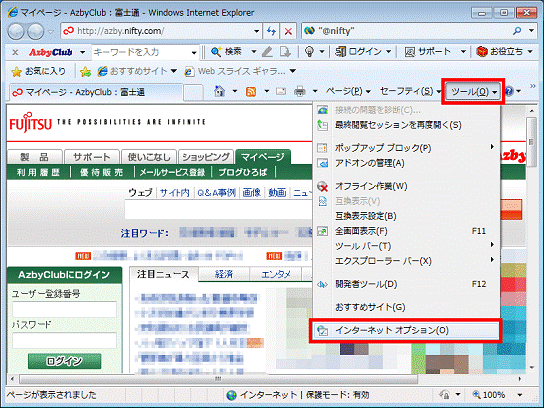Screen dimensions: 544x408
Task: Open the エンタメ news tab
Action: pyautogui.click(x=276, y=274)
